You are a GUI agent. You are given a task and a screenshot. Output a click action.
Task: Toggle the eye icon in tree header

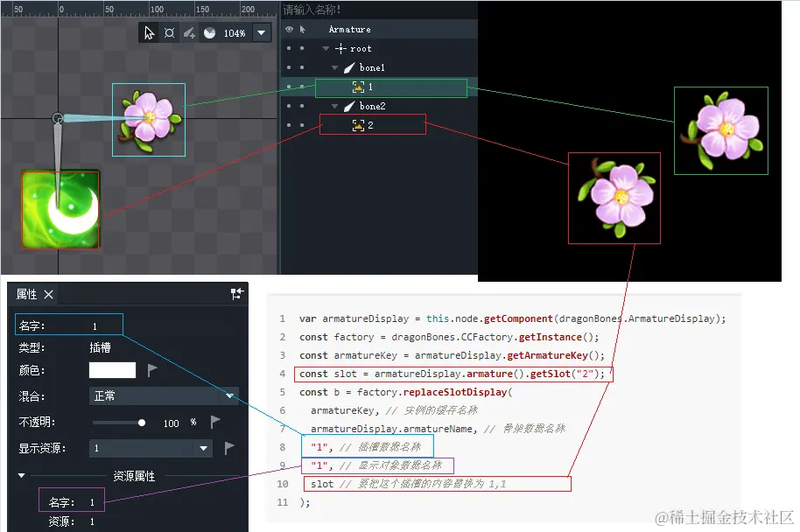point(290,29)
